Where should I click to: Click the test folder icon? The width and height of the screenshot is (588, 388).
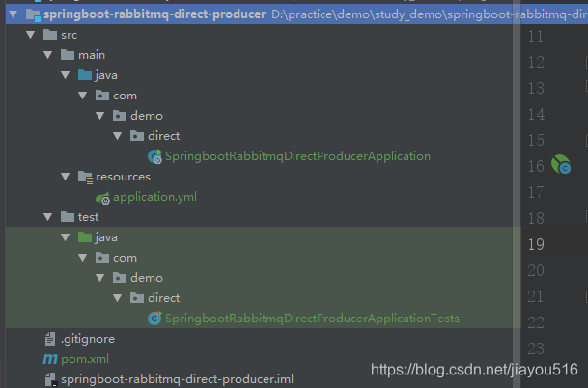(x=68, y=216)
